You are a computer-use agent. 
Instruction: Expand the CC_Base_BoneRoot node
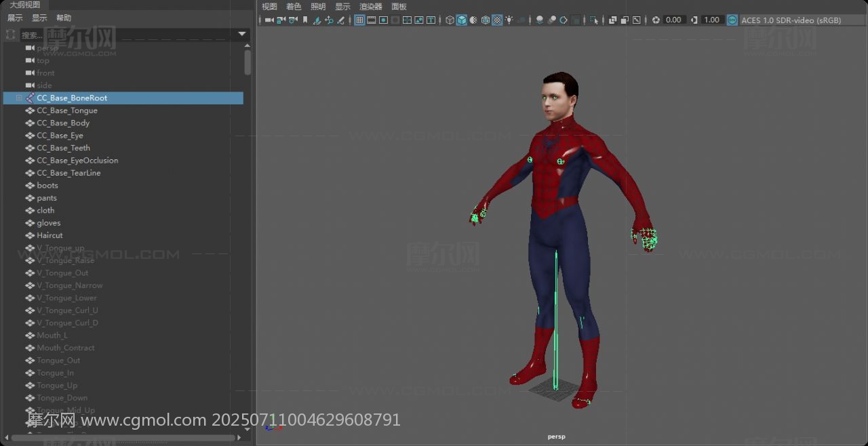coord(19,98)
